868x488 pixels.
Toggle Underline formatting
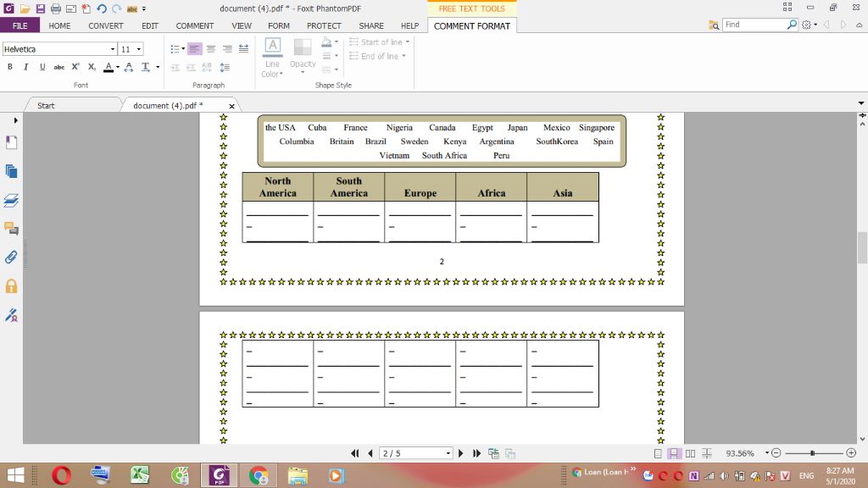[42, 67]
